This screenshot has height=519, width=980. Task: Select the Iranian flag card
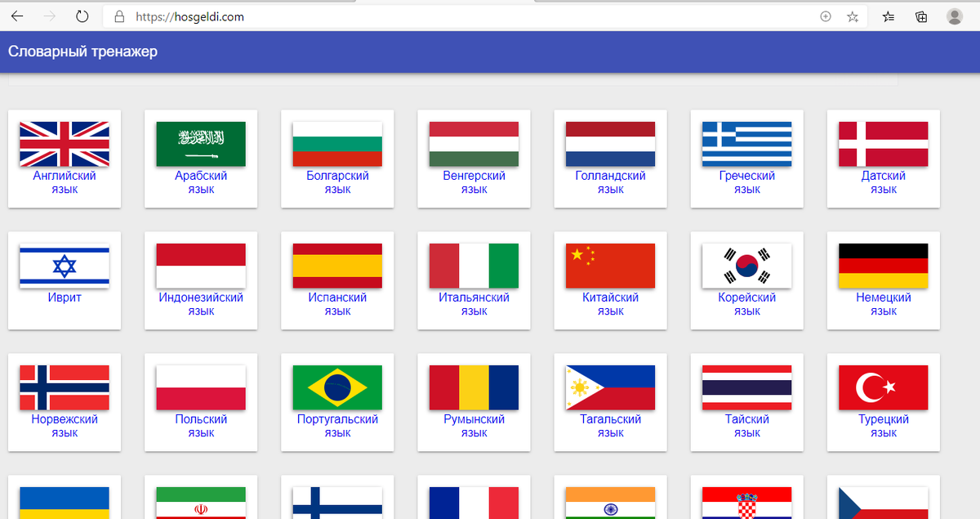pos(201,497)
